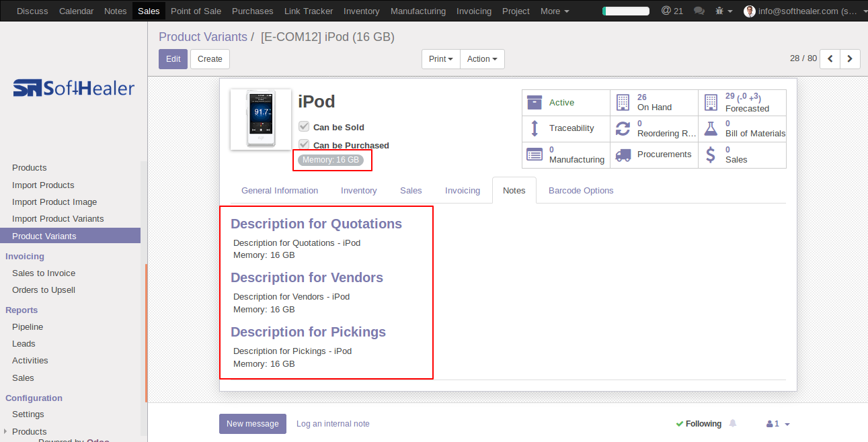
Task: Open Pipeline report in sidebar
Action: coord(28,326)
